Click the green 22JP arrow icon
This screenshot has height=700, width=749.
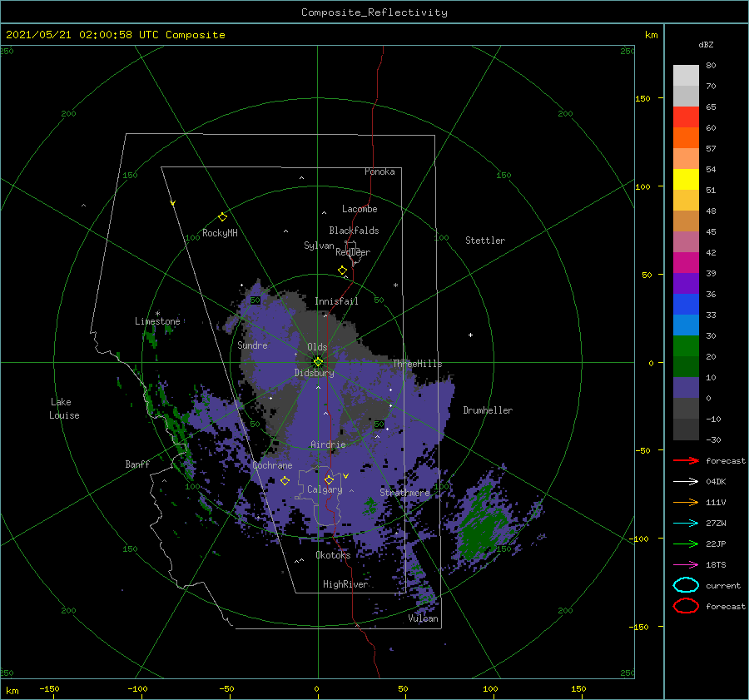[686, 544]
